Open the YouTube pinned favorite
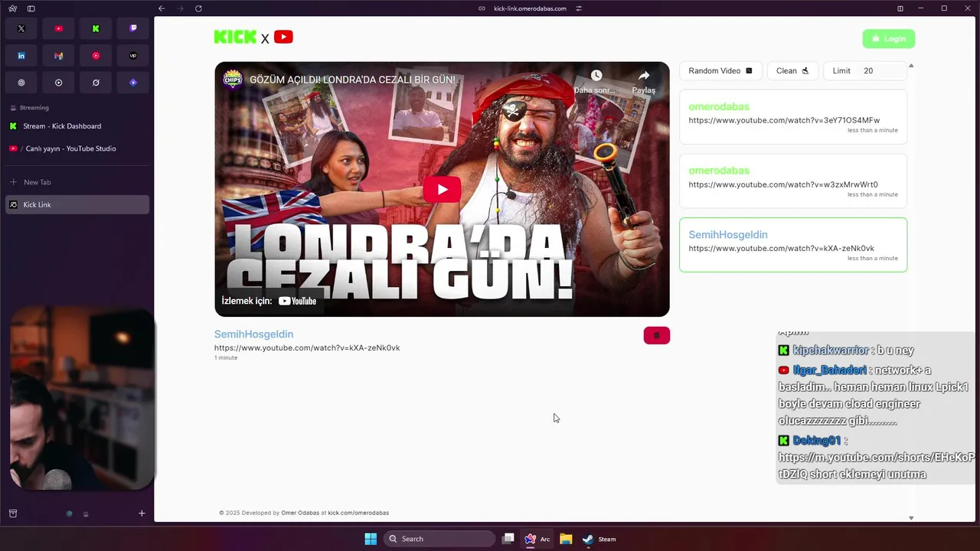The height and width of the screenshot is (551, 980). click(x=58, y=28)
